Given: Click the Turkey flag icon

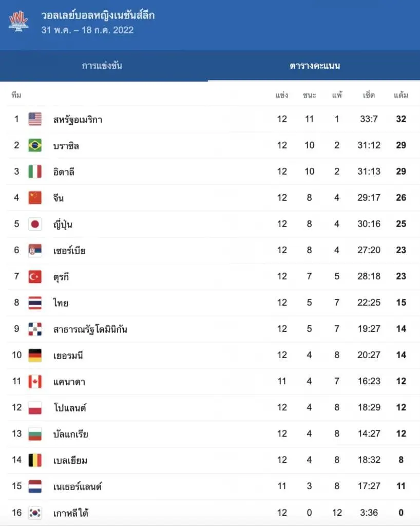Looking at the screenshot, I should (35, 276).
